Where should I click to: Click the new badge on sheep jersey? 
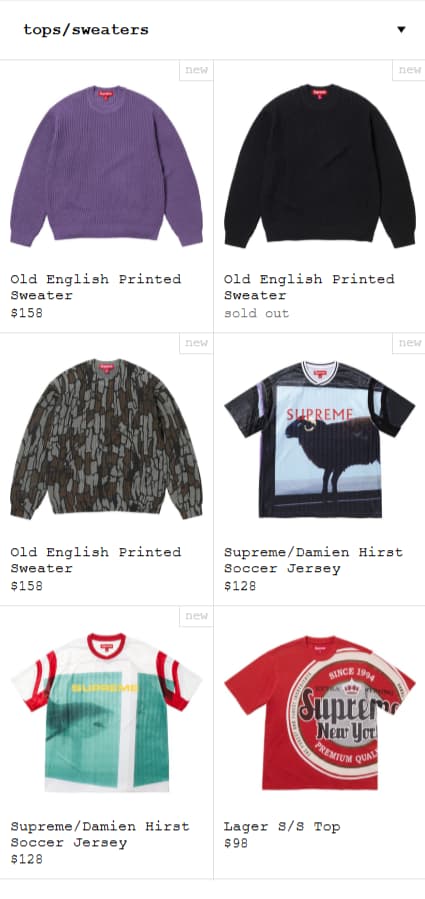click(409, 343)
